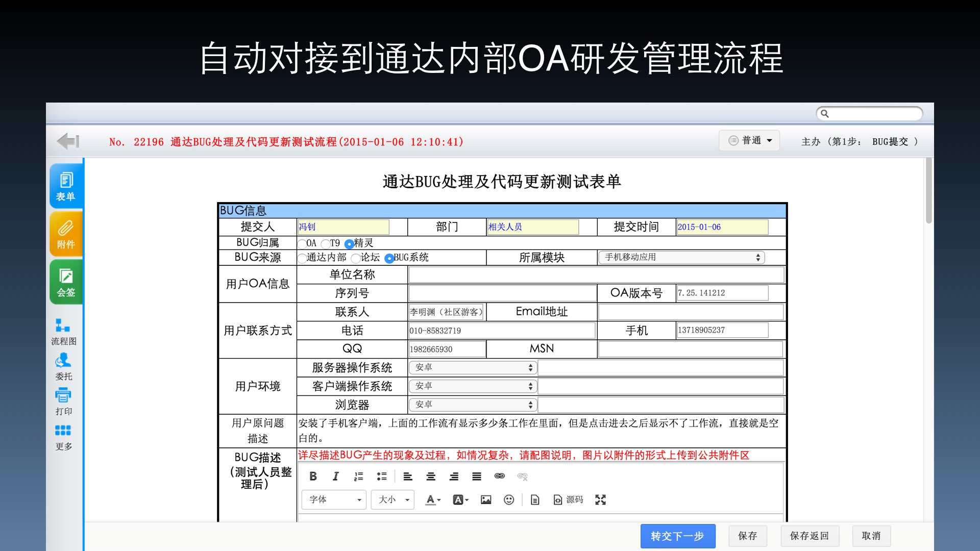The image size is (980, 551).
Task: Open the 会签 countersign tab
Action: pos(66,282)
